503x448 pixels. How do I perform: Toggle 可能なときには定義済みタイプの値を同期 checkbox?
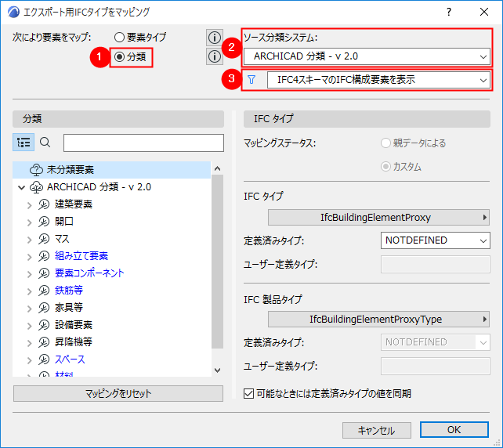248,393
